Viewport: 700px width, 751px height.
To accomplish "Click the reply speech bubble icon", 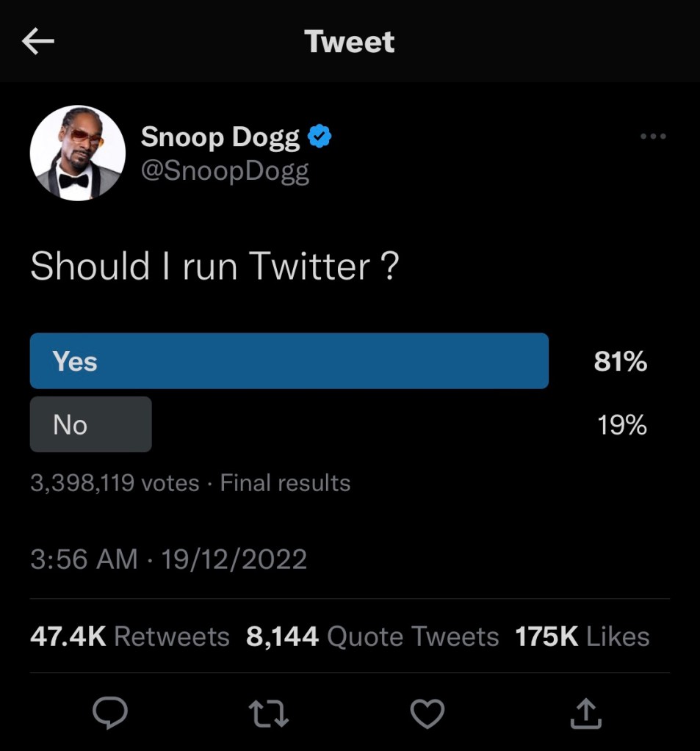I will point(110,711).
